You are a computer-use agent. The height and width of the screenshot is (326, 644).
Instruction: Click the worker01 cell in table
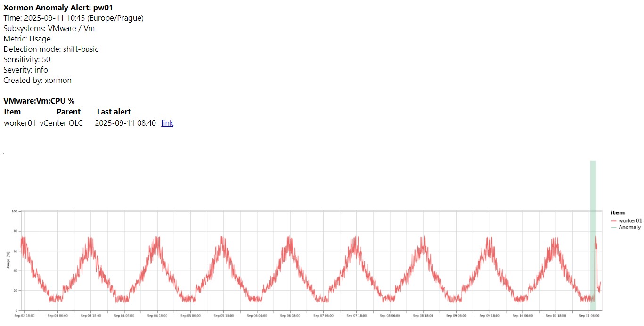click(20, 123)
